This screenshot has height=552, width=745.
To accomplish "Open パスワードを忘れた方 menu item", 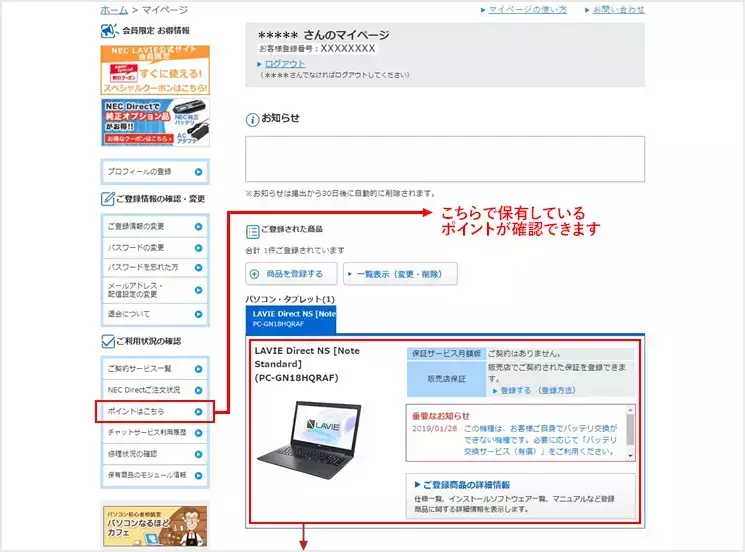I will (155, 267).
